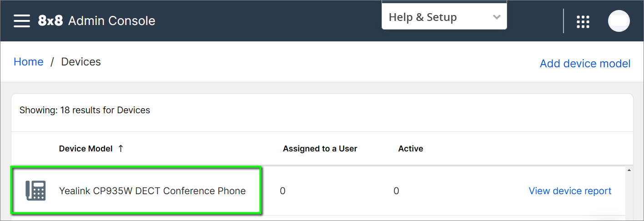Viewport: 644px width, 221px height.
Task: Open the app launcher grid icon
Action: tap(583, 21)
